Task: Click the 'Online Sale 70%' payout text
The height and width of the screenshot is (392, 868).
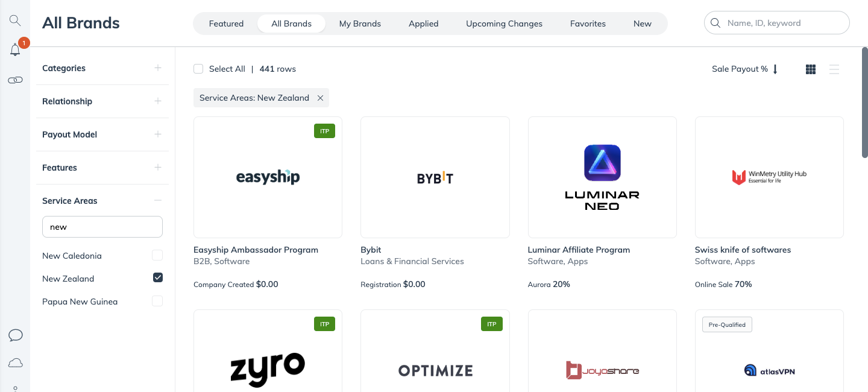Action: [723, 284]
